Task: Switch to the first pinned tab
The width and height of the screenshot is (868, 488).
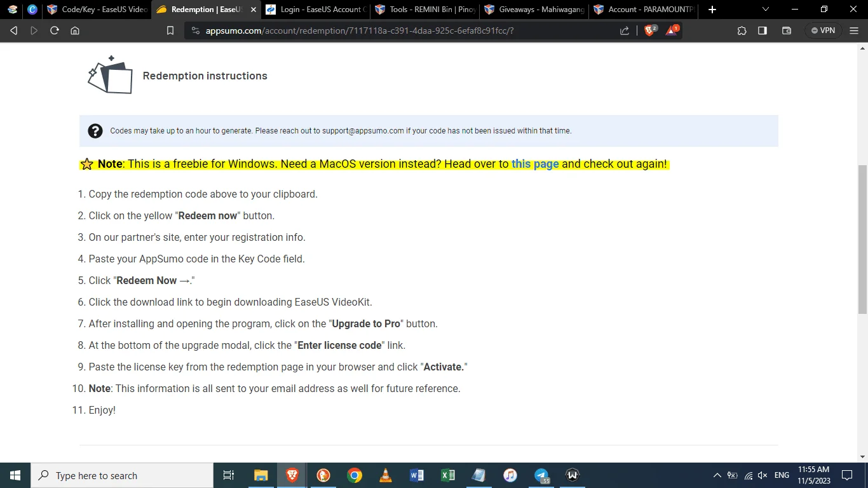Action: (x=13, y=10)
